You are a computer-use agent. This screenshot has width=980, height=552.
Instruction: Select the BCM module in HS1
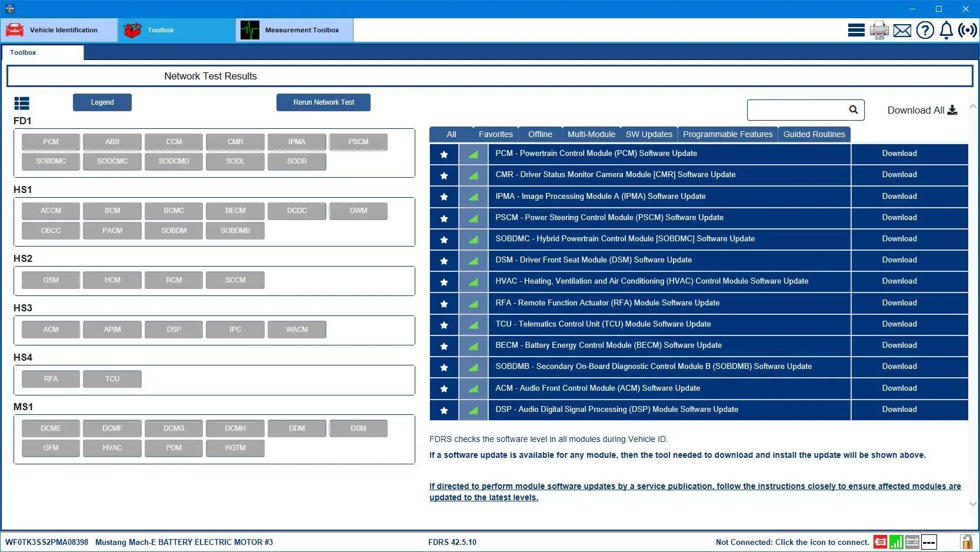[x=112, y=211]
